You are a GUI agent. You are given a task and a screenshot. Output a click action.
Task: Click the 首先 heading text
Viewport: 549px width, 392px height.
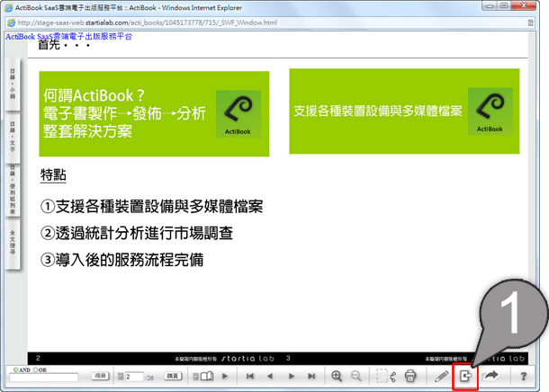coord(49,45)
